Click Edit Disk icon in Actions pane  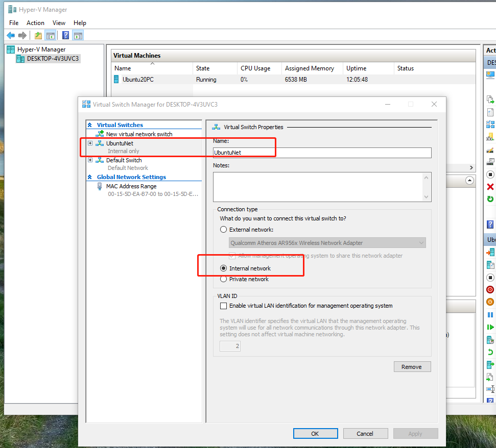tap(490, 150)
